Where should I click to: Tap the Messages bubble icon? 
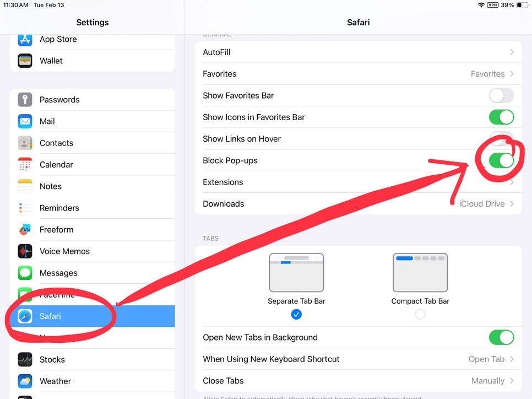coord(25,273)
